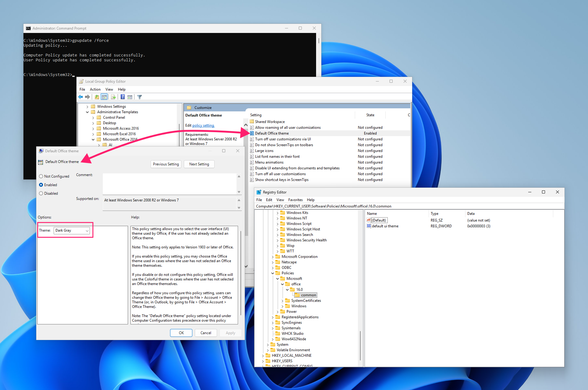The image size is (588, 390).
Task: Click the Customize folder icon in header
Action: pyautogui.click(x=189, y=108)
